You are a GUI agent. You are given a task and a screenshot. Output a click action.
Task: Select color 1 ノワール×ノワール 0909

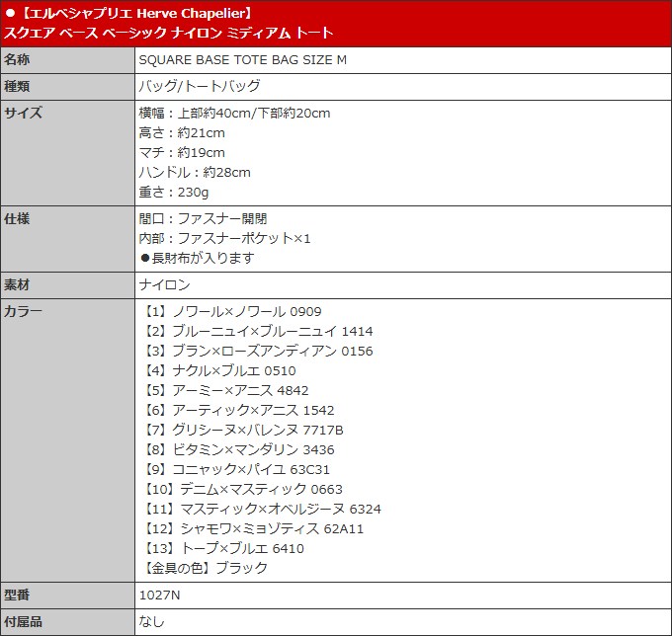coord(232,311)
